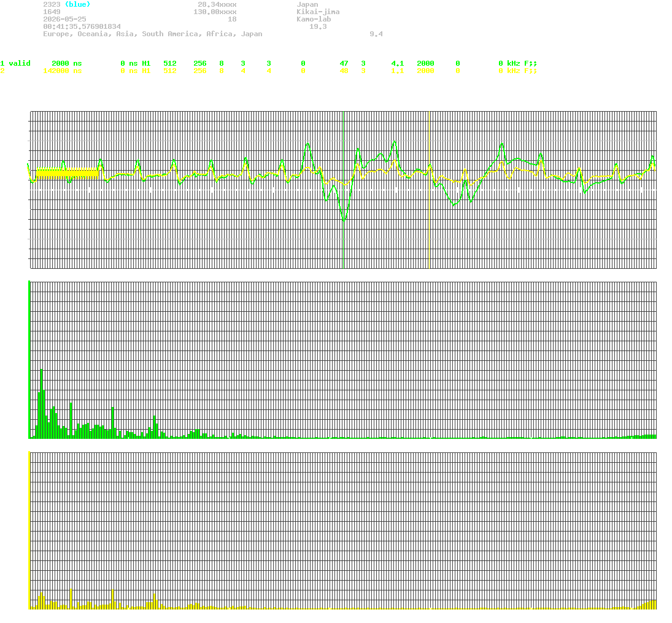Click the yellow spectrum chart's tall left-edge bar

[x=29, y=530]
